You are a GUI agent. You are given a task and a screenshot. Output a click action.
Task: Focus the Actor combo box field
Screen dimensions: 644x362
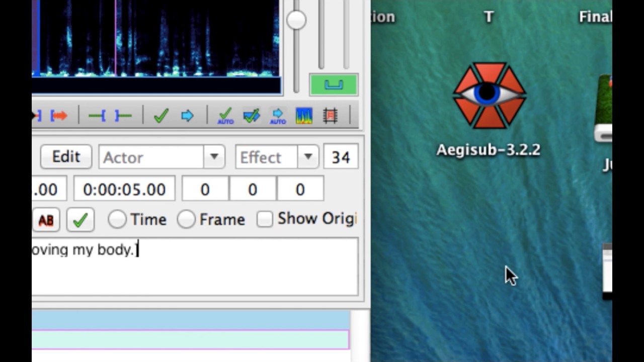click(x=151, y=157)
